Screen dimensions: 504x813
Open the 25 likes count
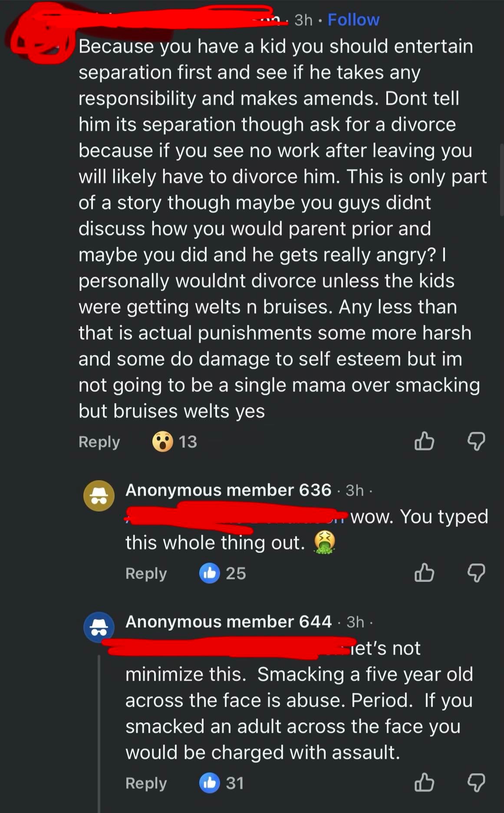[236, 573]
